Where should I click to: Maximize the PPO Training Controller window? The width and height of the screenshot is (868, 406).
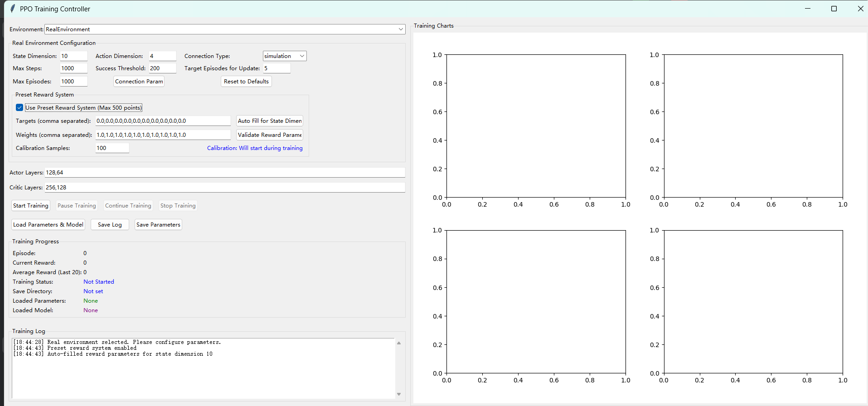[x=834, y=9]
